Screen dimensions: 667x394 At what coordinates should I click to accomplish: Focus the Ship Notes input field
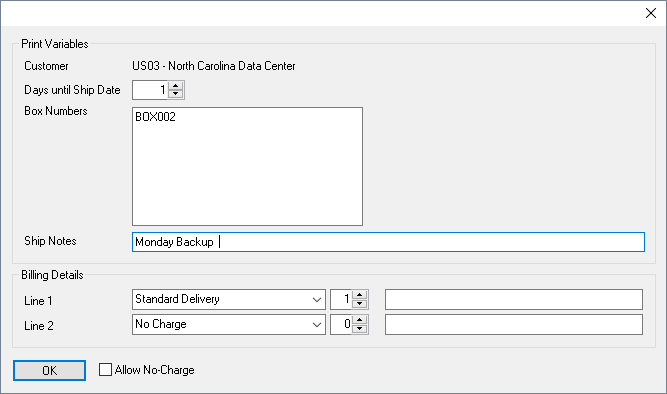click(x=388, y=242)
